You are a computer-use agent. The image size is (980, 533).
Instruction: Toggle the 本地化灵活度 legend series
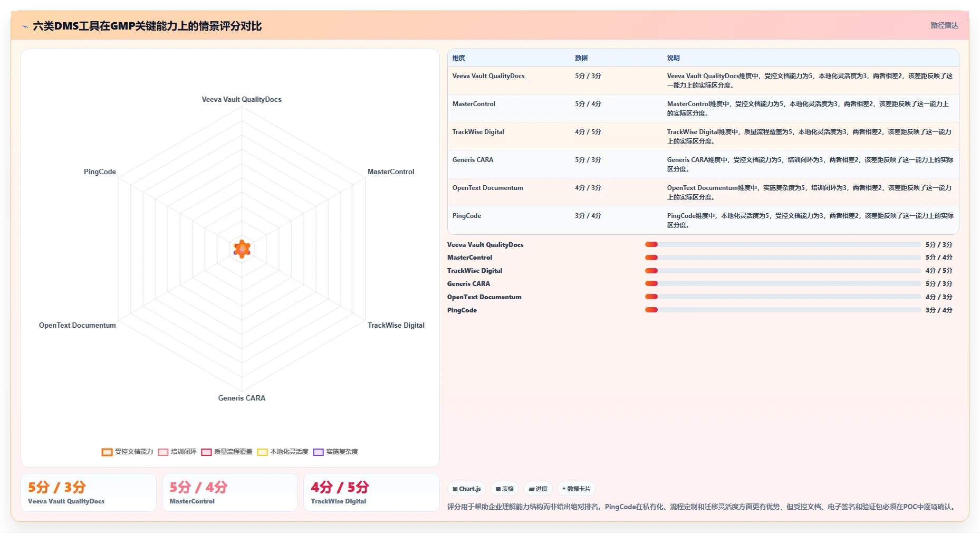click(x=283, y=452)
